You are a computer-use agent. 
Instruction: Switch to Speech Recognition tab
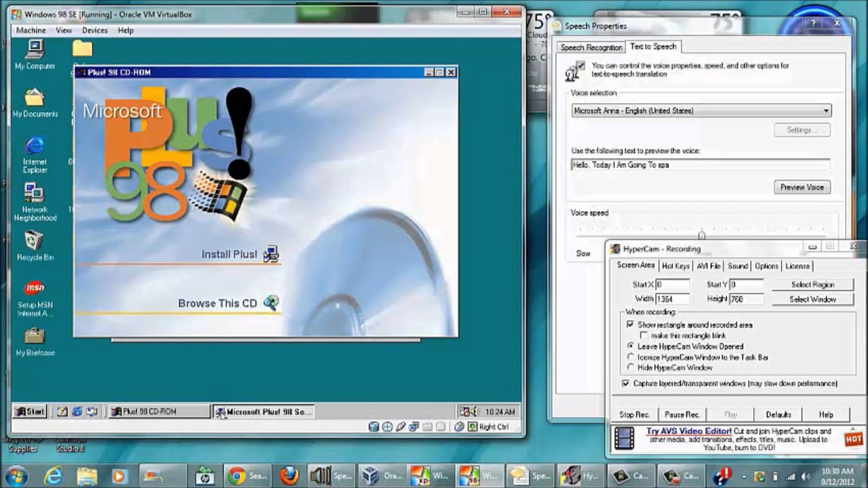tap(591, 47)
